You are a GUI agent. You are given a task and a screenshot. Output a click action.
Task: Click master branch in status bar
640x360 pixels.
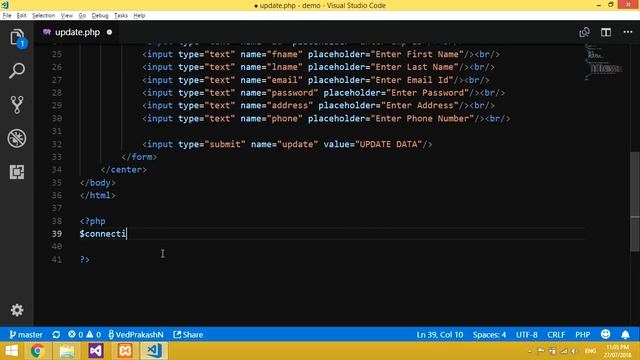(26, 335)
